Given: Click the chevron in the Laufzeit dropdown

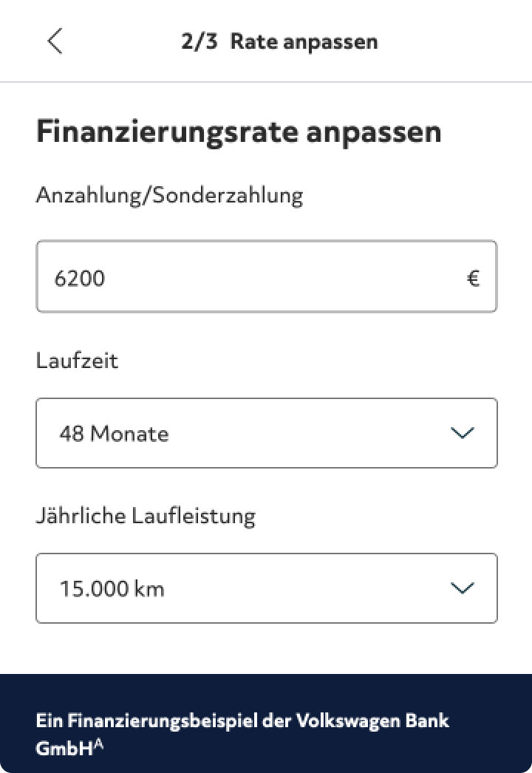Looking at the screenshot, I should click(462, 433).
